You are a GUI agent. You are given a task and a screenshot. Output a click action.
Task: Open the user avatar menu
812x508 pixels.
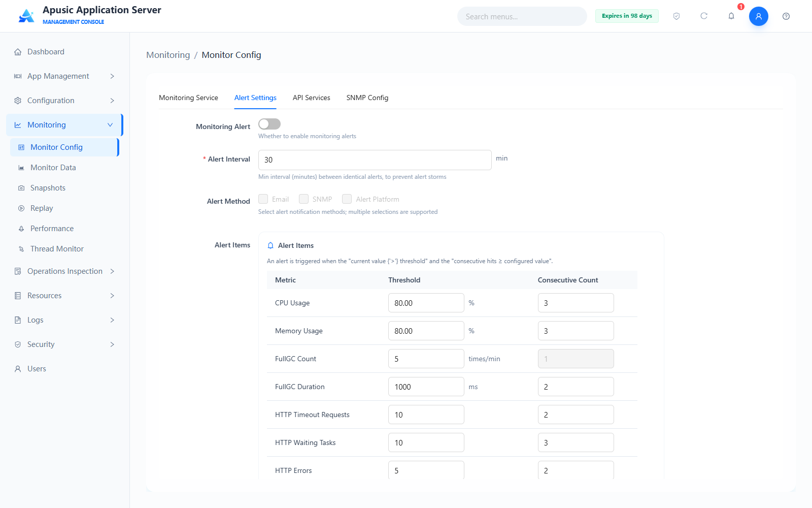[759, 16]
